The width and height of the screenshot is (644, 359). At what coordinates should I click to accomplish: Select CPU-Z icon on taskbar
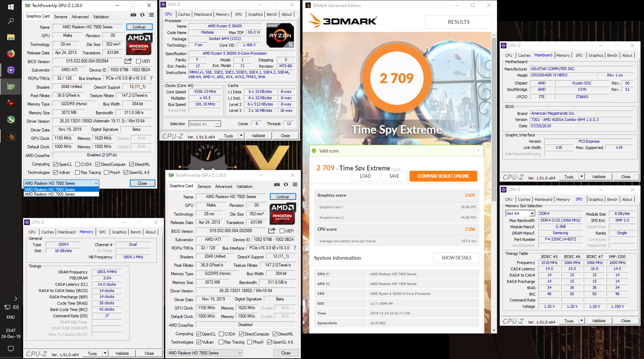11,70
